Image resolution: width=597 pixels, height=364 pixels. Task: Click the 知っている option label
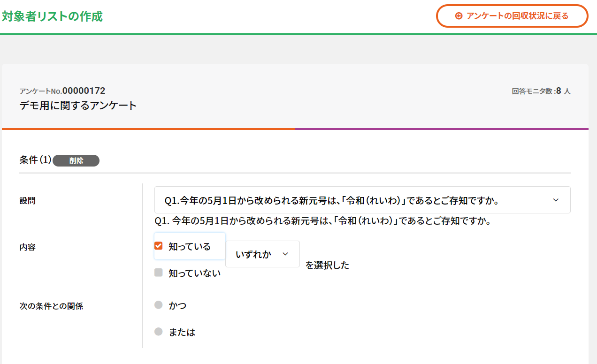(x=190, y=246)
